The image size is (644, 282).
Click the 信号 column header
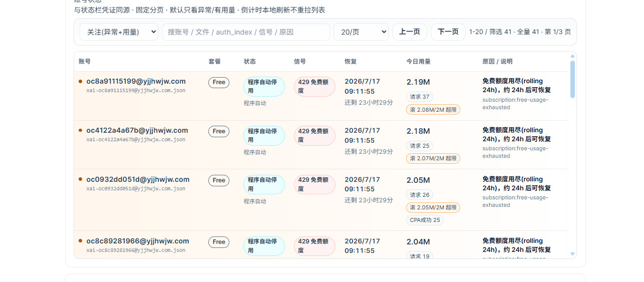pyautogui.click(x=300, y=62)
